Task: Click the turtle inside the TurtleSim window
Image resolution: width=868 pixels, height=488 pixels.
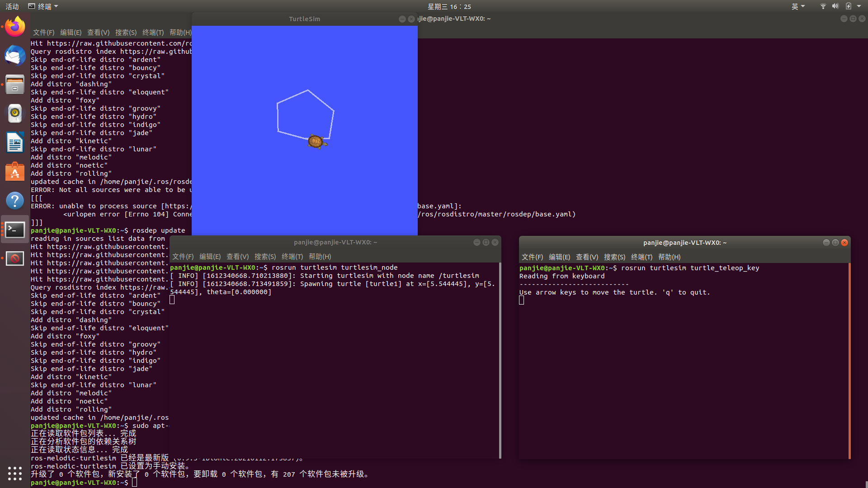Action: pos(316,141)
